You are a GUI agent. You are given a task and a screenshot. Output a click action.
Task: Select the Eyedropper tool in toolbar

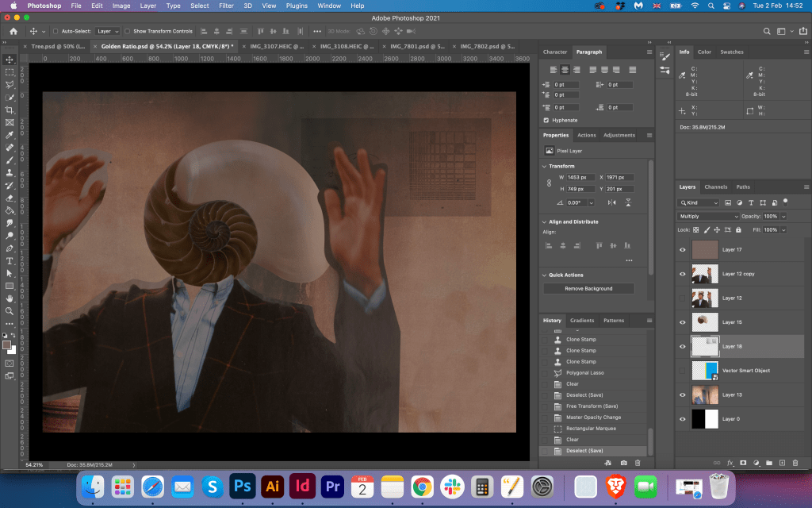10,135
